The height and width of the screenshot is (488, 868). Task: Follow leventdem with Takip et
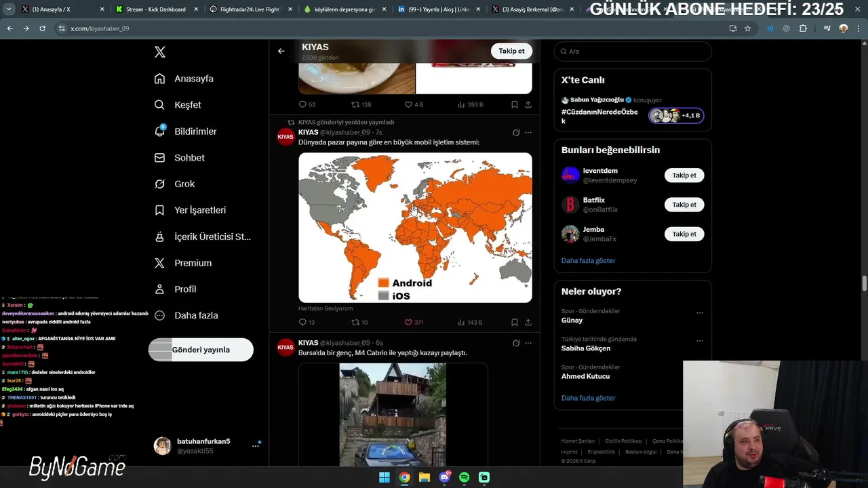click(x=684, y=175)
